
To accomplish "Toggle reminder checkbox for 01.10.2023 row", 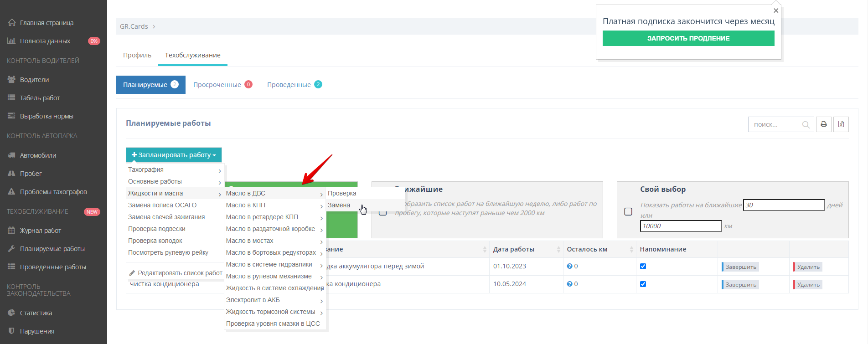I will click(643, 266).
